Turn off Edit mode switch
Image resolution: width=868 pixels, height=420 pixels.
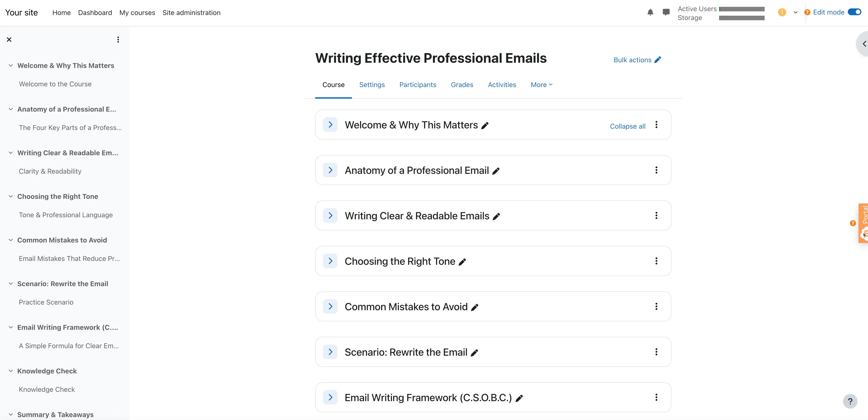tap(854, 12)
